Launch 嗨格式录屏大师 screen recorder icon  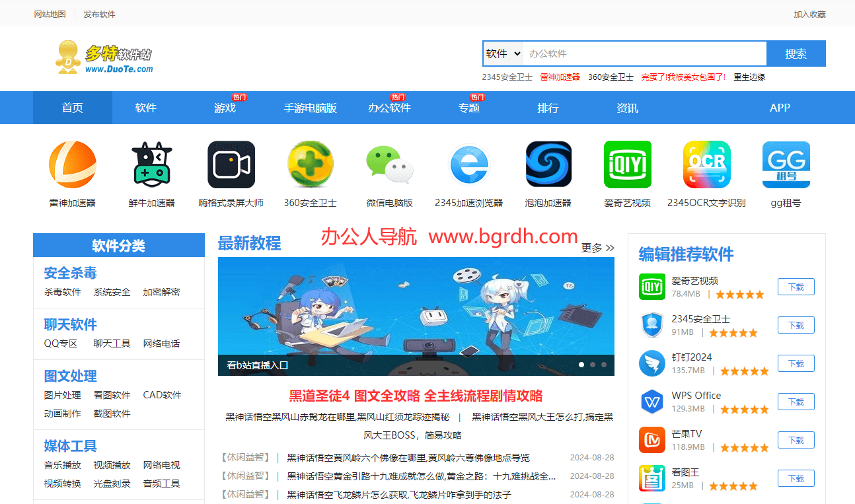[231, 164]
